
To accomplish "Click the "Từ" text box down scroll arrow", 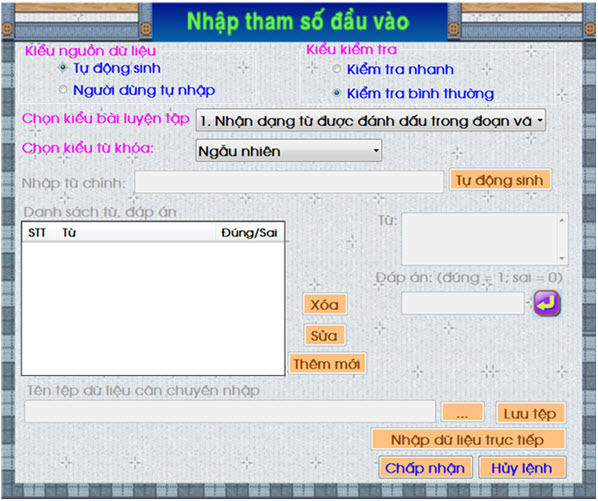I will point(562,258).
